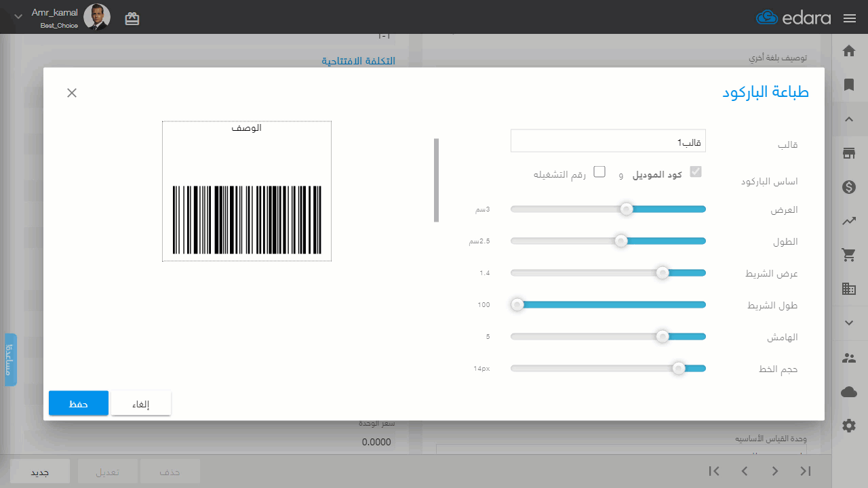Open the store icon in sidebar

point(848,154)
